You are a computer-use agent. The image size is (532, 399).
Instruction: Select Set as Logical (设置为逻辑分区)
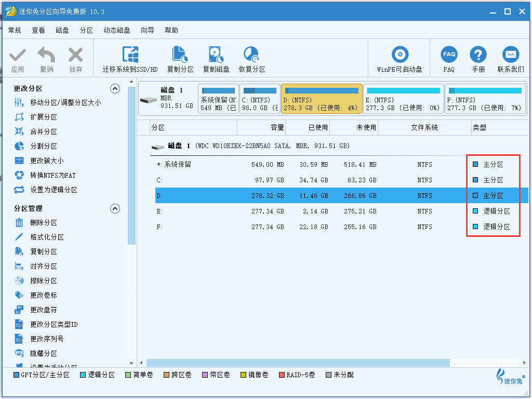click(x=46, y=190)
